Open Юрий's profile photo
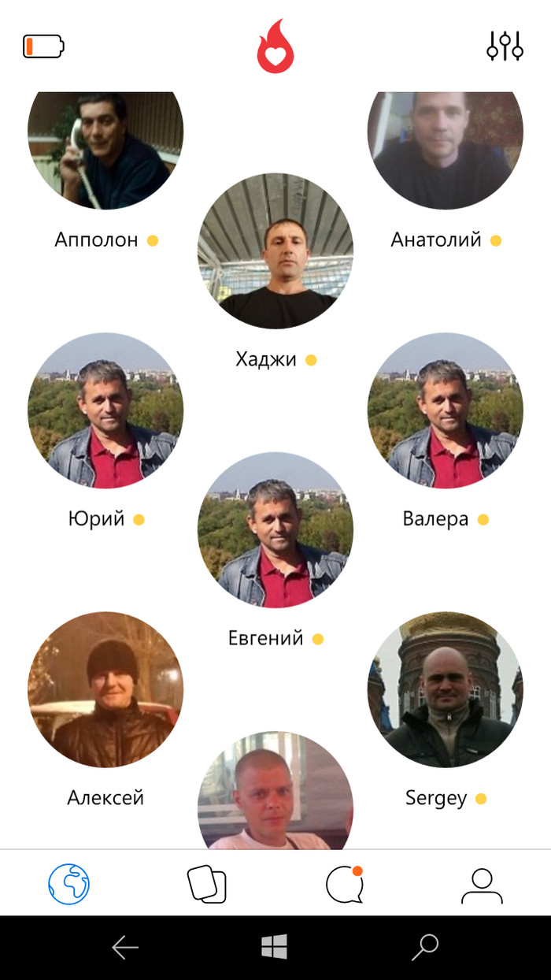Screen dimensions: 551x980 pyautogui.click(x=105, y=410)
